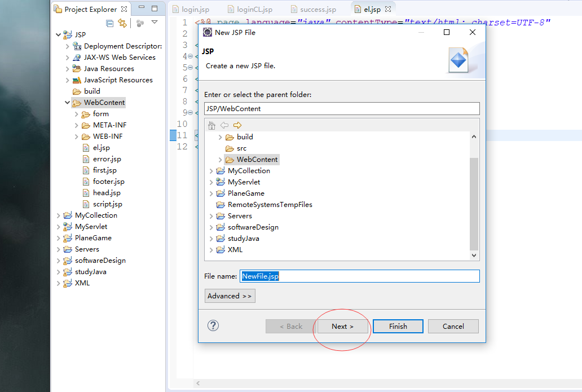Image resolution: width=582 pixels, height=392 pixels.
Task: Select PlaneGame in dialog tree
Action: pos(246,193)
